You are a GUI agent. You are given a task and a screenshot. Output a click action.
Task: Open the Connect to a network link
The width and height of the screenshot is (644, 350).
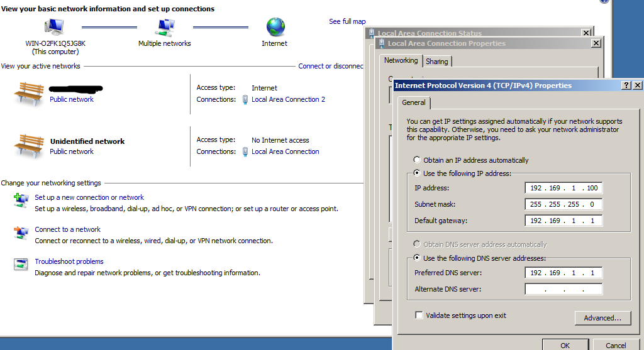click(67, 229)
